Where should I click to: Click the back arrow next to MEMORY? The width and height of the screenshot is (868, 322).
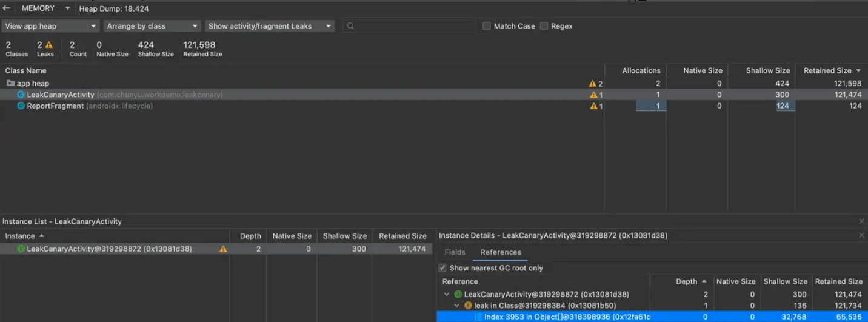(x=6, y=8)
